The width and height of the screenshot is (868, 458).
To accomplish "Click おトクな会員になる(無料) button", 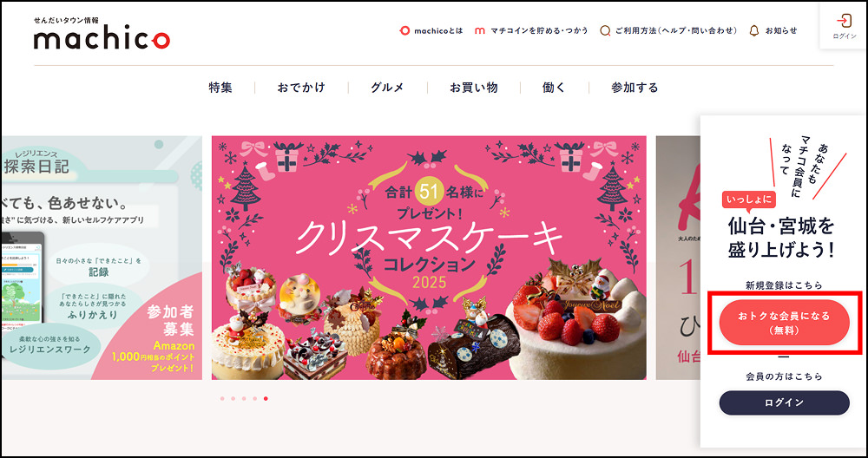I will pos(784,323).
